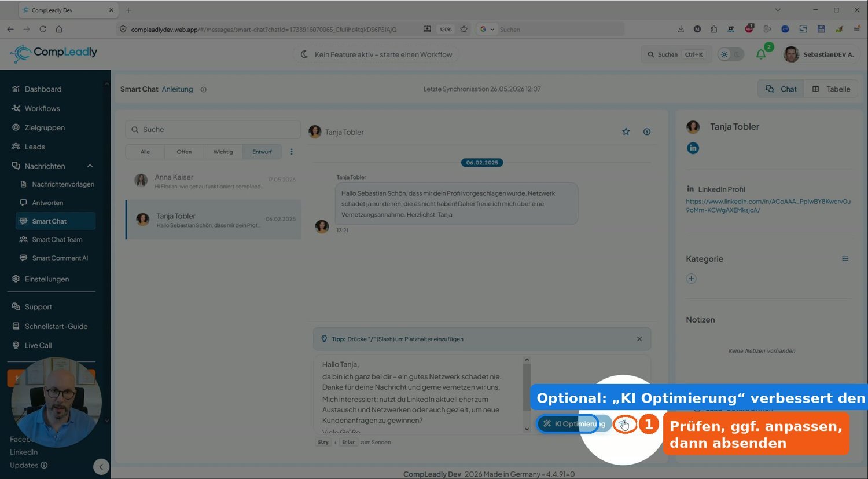Open Tanja Tobler's LinkedIn icon
868x479 pixels.
pyautogui.click(x=693, y=148)
